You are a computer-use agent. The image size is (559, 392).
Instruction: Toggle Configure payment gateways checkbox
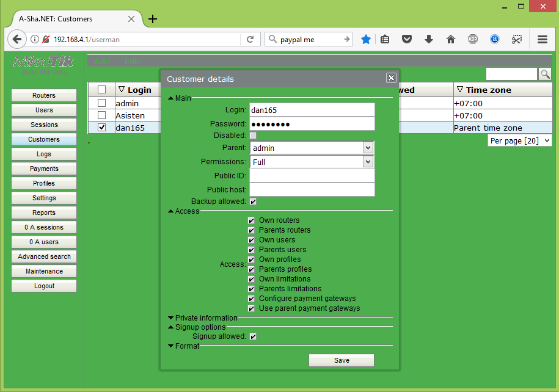tap(251, 299)
